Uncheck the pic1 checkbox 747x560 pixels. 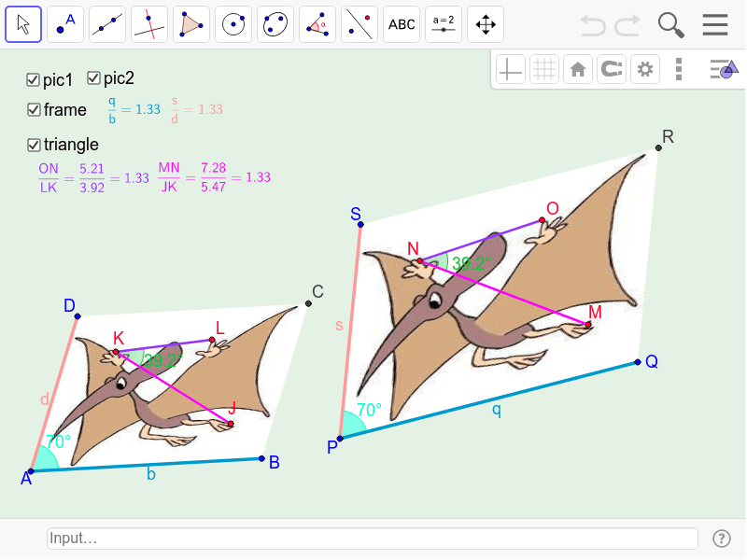click(x=33, y=80)
